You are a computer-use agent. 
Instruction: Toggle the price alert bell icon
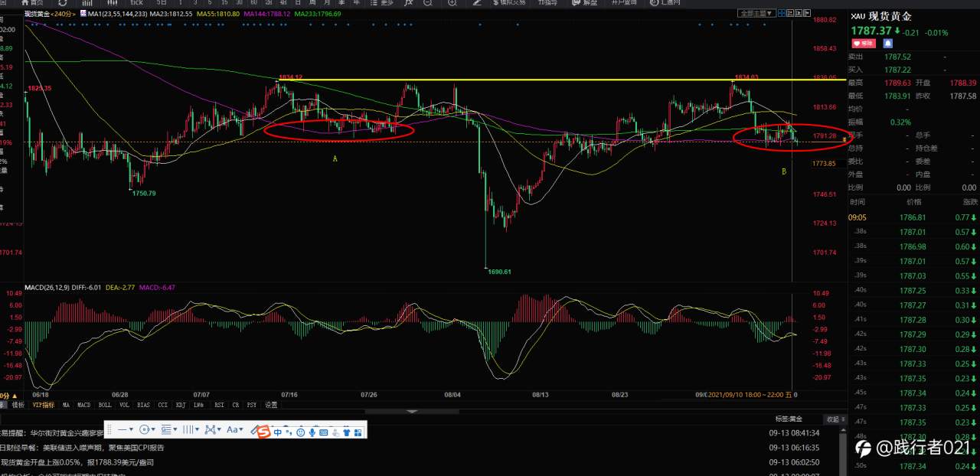coord(888,44)
